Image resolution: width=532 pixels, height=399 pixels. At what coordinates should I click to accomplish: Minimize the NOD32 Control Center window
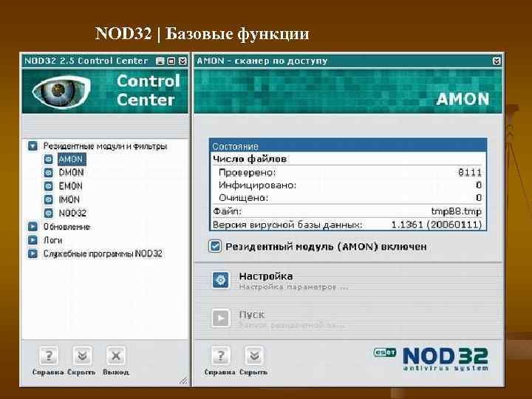click(x=160, y=61)
